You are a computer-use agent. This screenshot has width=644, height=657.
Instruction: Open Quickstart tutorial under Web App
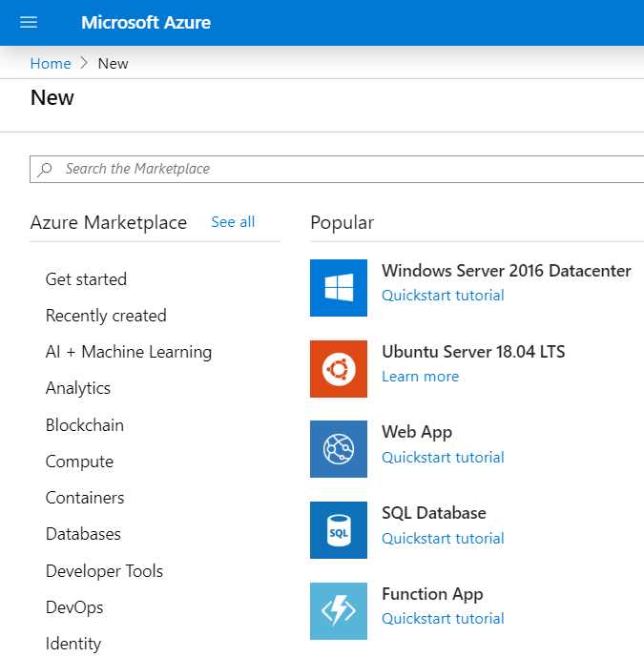443,458
